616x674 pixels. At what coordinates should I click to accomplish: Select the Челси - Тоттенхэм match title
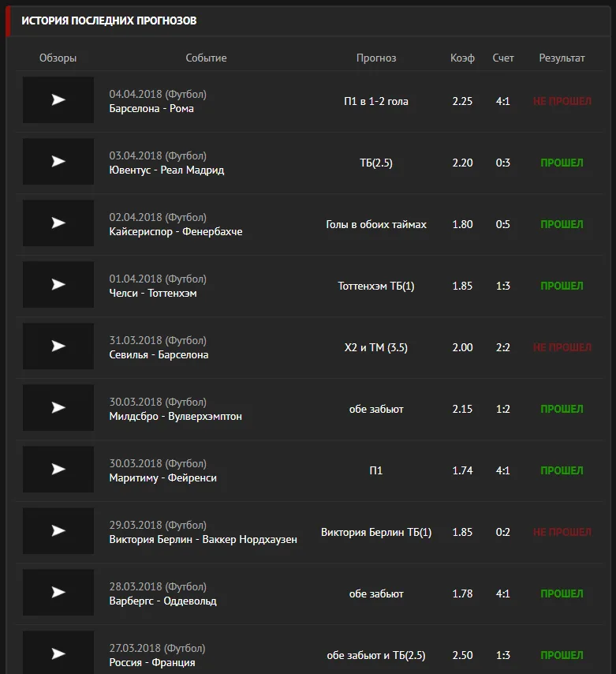click(153, 293)
